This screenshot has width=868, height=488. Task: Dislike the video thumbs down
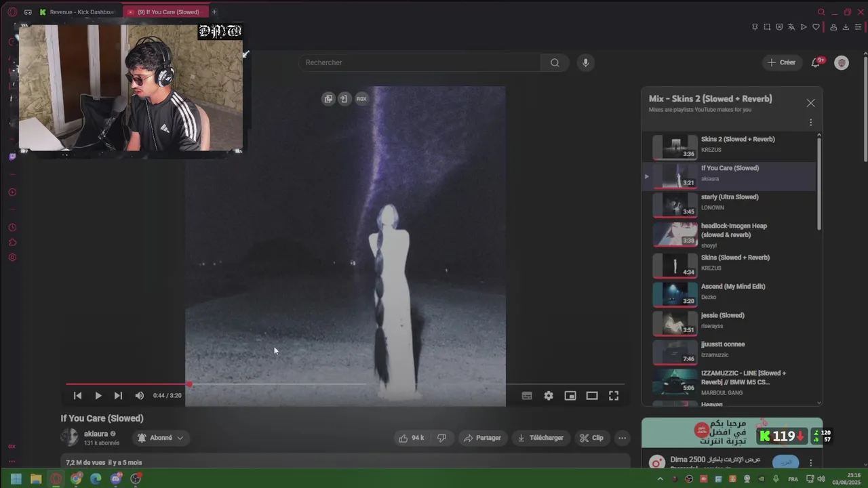pos(441,438)
